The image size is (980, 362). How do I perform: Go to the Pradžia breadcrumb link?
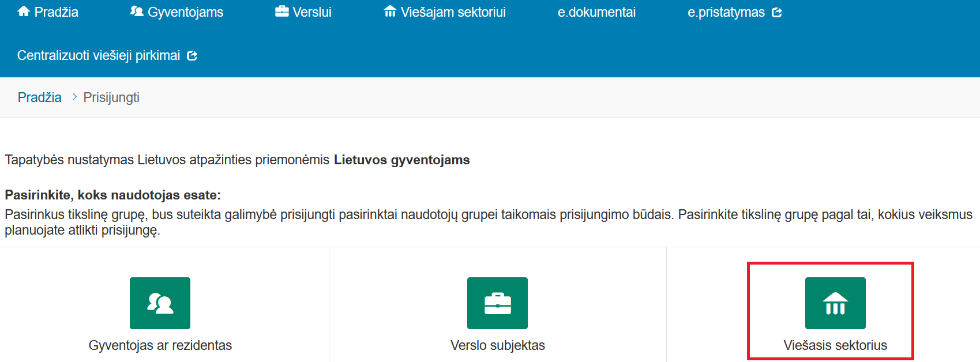tap(40, 97)
